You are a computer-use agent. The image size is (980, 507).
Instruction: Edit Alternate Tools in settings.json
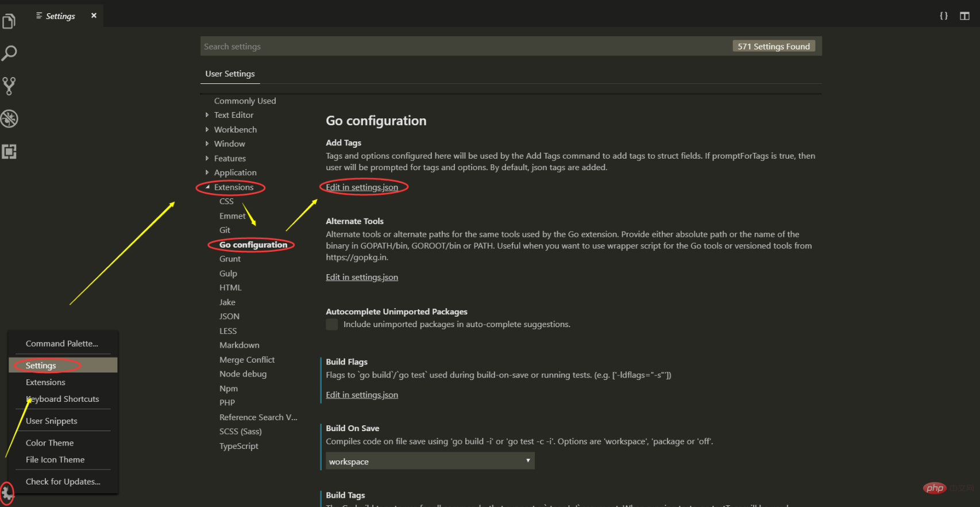pos(362,277)
